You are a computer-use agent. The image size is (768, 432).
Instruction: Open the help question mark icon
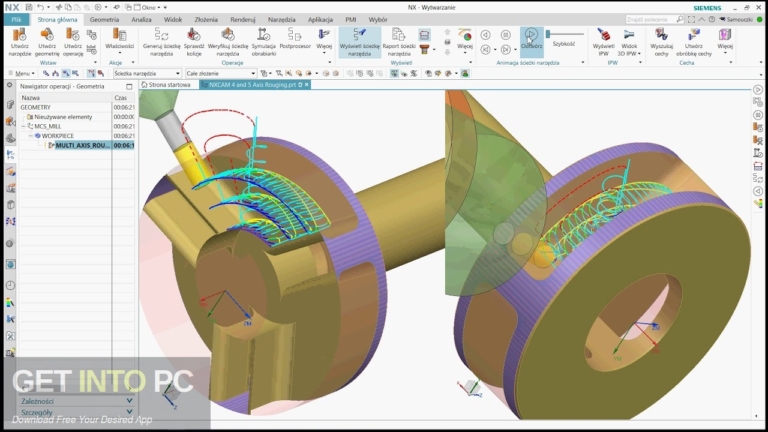[x=712, y=19]
